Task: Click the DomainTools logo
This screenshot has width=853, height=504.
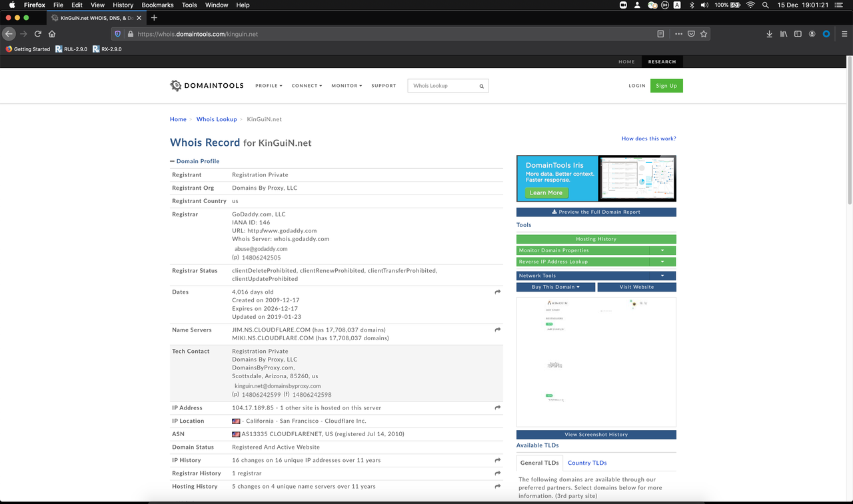Action: (x=207, y=86)
